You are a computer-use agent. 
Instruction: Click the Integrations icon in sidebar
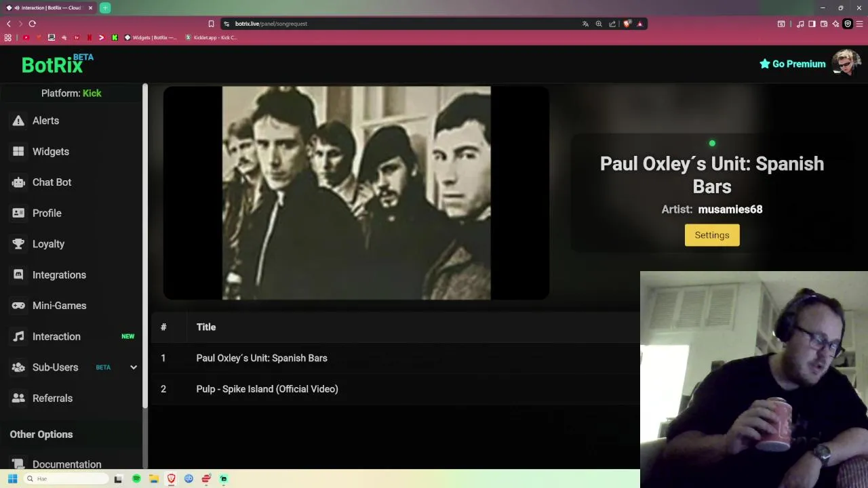pos(18,274)
